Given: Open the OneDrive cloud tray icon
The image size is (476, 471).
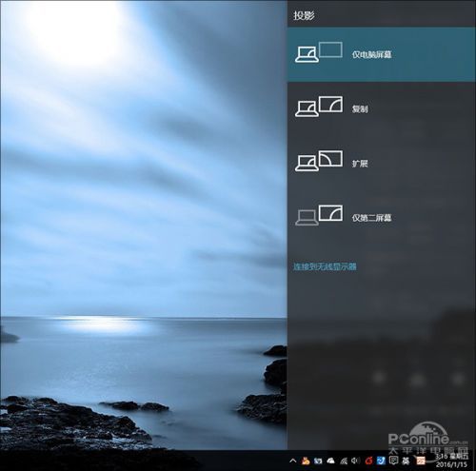Looking at the screenshot, I should pyautogui.click(x=330, y=461).
